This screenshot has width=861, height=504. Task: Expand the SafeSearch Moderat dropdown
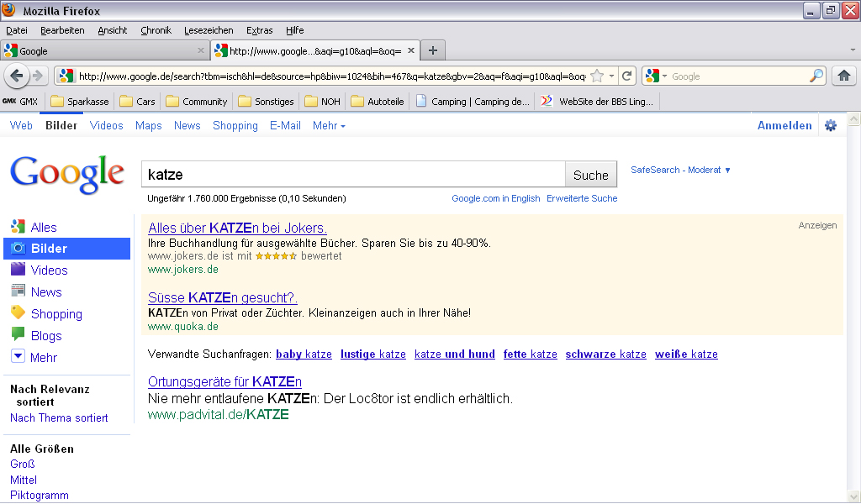click(681, 170)
